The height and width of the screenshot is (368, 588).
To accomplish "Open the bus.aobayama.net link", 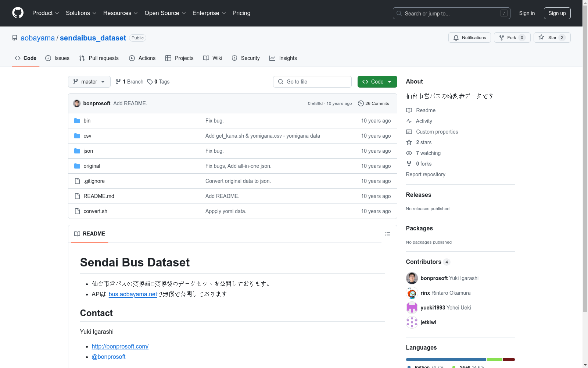I will (133, 294).
